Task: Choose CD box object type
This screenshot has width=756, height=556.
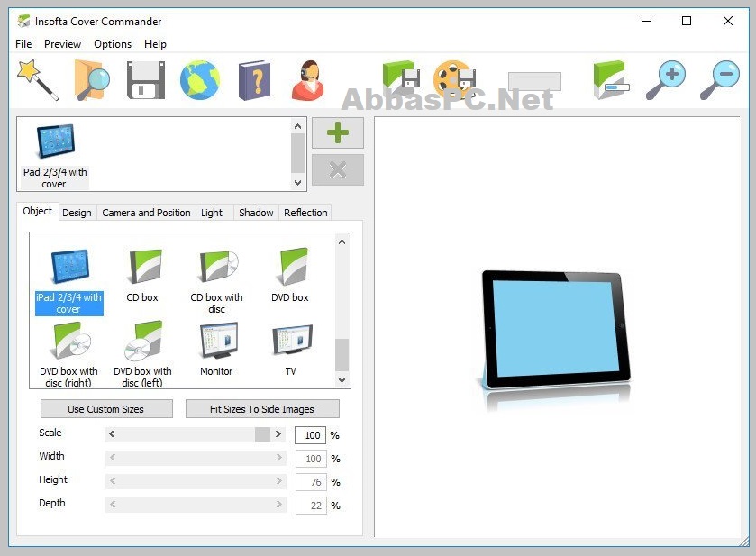Action: [142, 275]
